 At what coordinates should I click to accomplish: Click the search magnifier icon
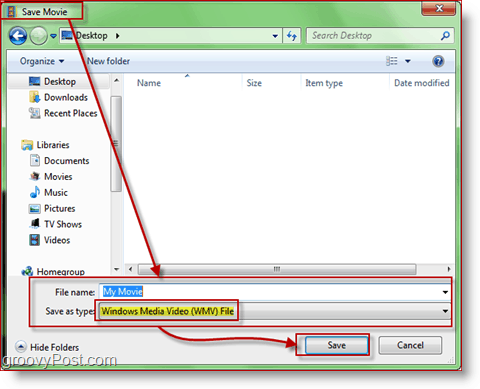[x=445, y=36]
